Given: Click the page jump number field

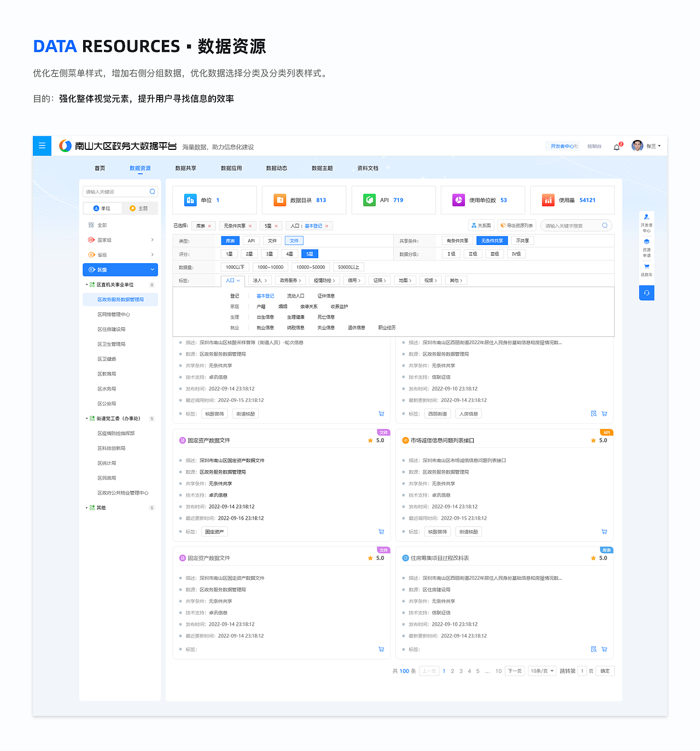Looking at the screenshot, I should [x=582, y=671].
